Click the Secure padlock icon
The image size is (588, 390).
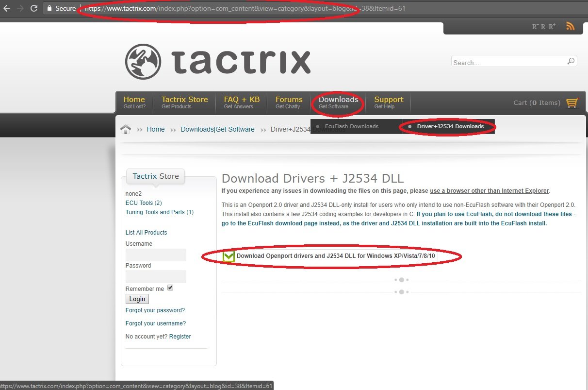coord(49,8)
